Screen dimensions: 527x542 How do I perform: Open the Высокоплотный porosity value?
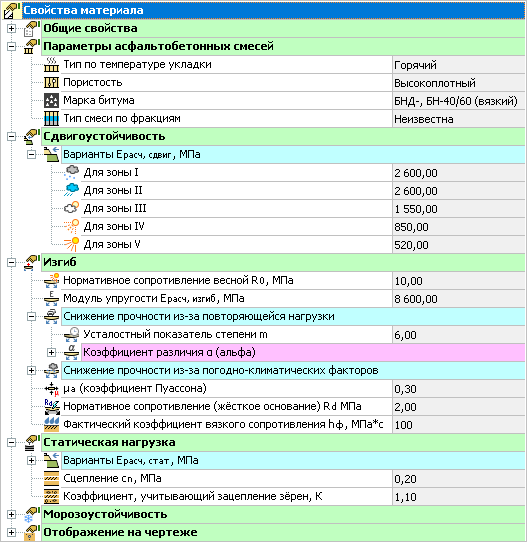pyautogui.click(x=459, y=83)
